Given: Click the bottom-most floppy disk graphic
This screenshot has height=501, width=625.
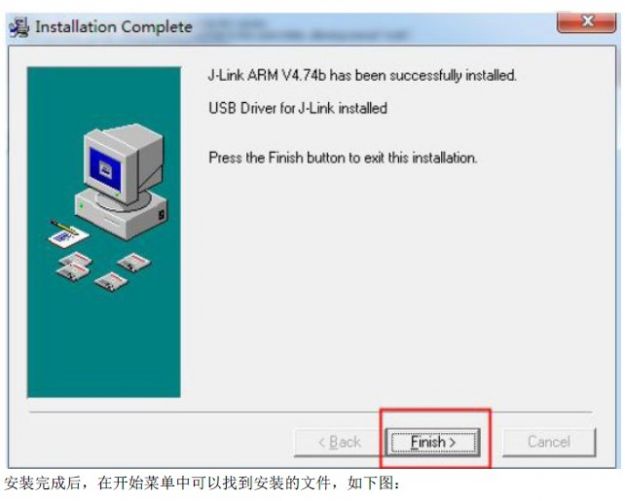Looking at the screenshot, I should (x=111, y=281).
